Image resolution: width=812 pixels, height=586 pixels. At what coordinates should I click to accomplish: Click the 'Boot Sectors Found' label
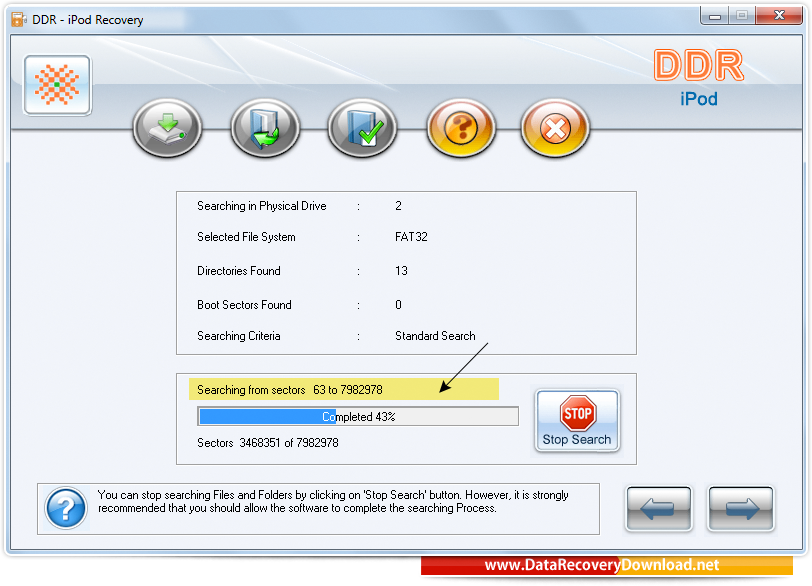244,305
